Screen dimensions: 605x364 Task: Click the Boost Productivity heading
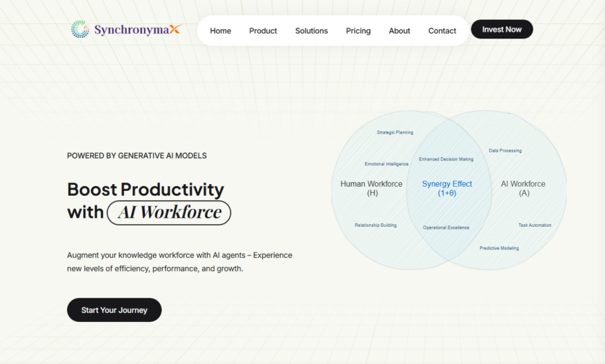146,190
